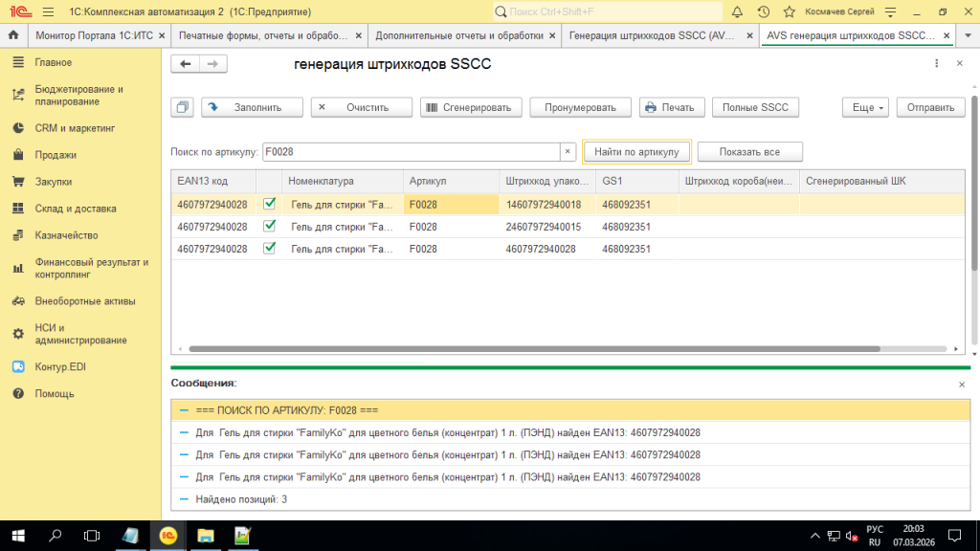Uncheck checkbox in first table row
Screen dimensions: 980x551
tap(269, 203)
